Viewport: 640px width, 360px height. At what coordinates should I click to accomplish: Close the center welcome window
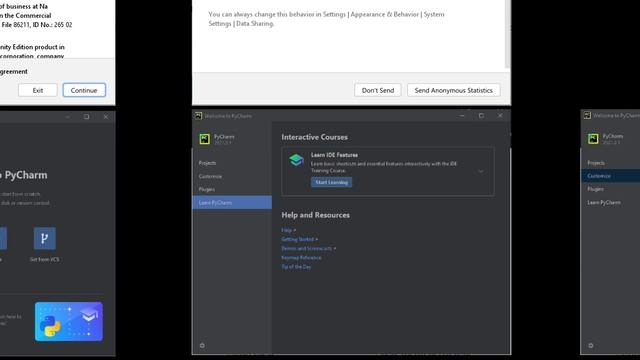[500, 116]
